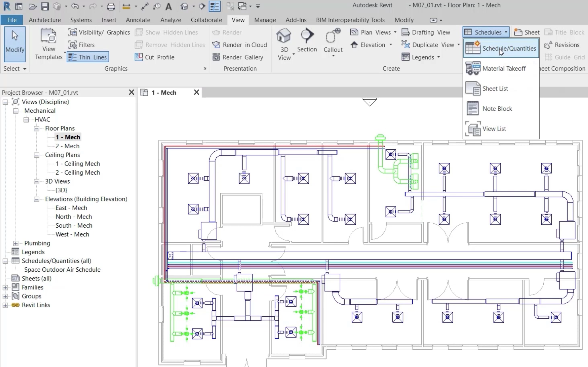Click Render in Cloud
This screenshot has width=588, height=367.
click(x=240, y=45)
